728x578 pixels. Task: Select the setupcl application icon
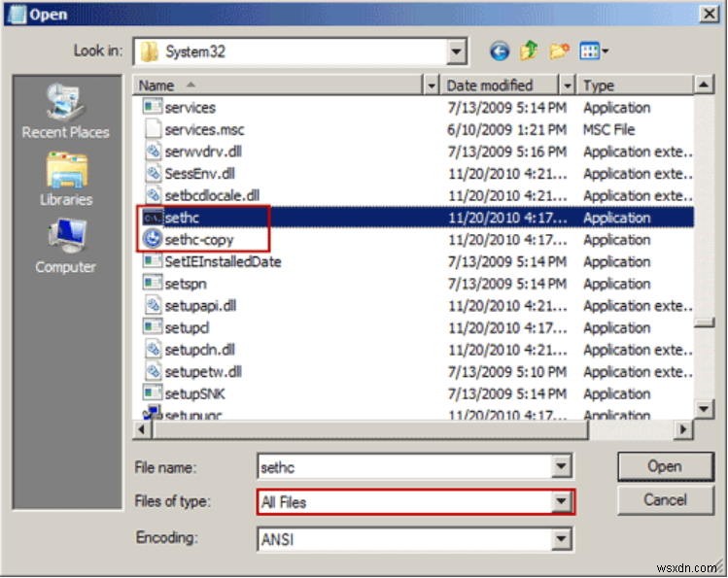153,327
